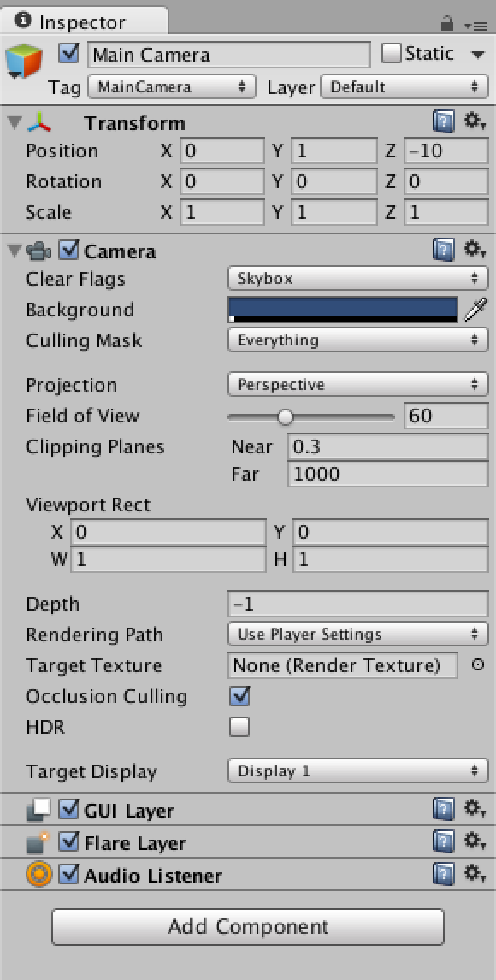Open the Projection Perspective dropdown
Image resolution: width=496 pixels, height=980 pixels.
tap(358, 384)
